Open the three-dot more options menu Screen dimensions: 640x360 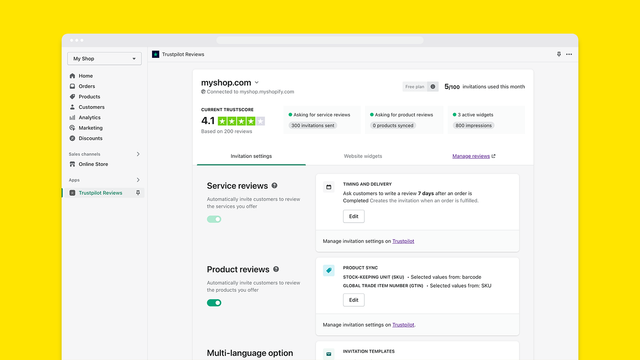[x=569, y=54]
